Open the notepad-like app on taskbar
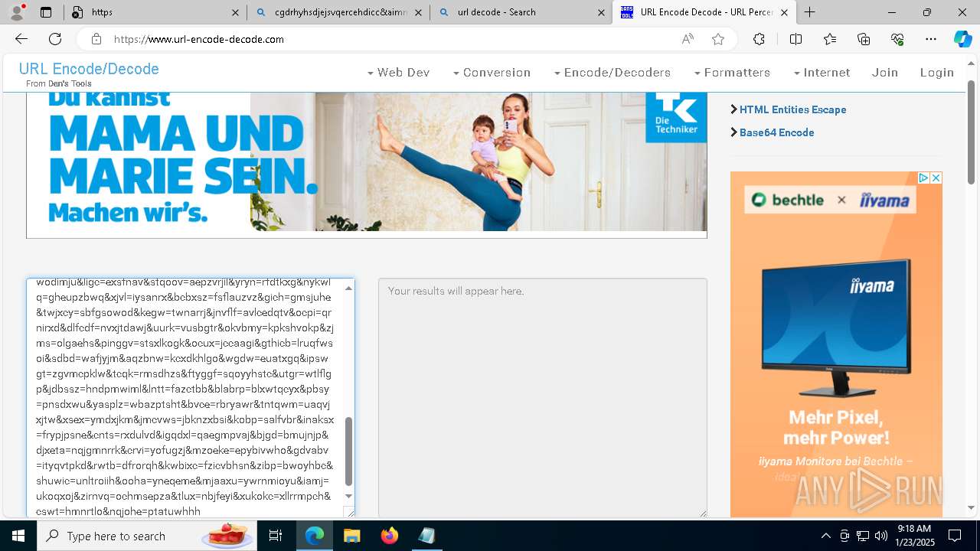Image resolution: width=980 pixels, height=551 pixels. (x=426, y=536)
